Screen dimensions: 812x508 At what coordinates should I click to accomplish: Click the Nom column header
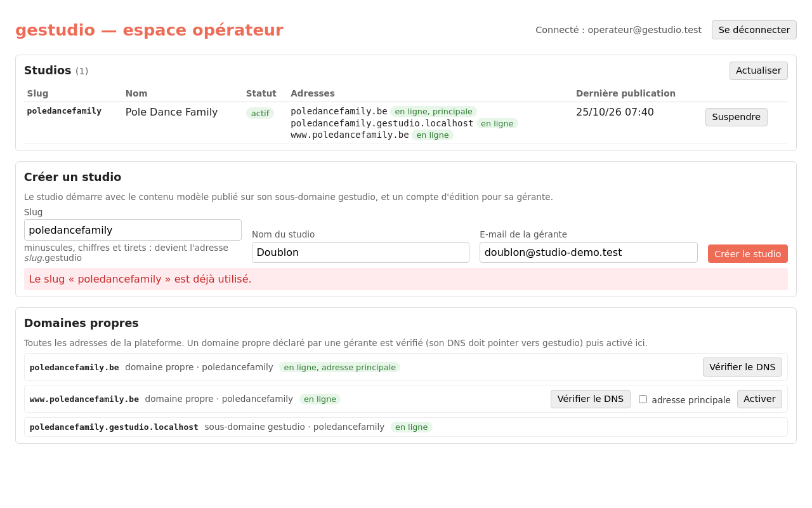click(x=136, y=93)
